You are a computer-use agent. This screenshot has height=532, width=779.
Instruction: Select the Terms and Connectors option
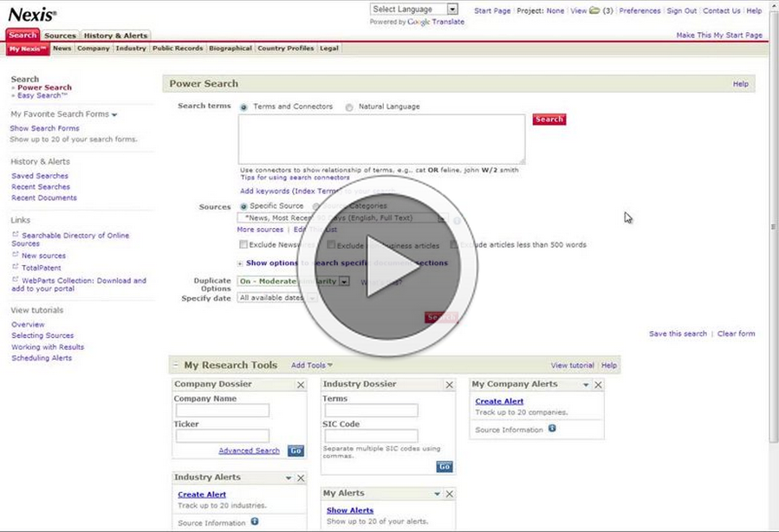coord(243,107)
